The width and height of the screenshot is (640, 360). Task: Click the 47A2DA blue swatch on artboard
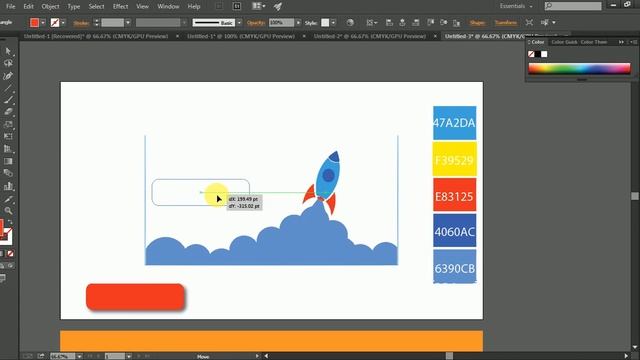[x=454, y=123]
